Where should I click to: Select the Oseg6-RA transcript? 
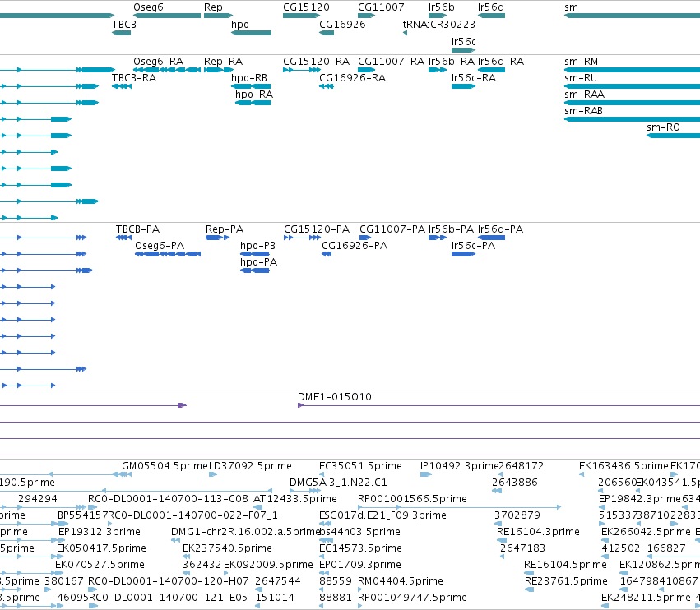point(167,70)
